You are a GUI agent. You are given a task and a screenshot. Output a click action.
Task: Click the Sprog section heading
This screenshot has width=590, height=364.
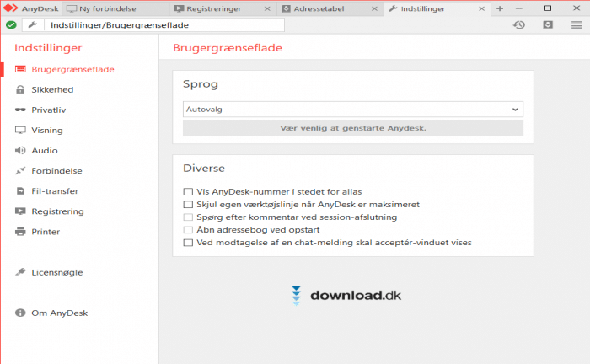(x=201, y=84)
